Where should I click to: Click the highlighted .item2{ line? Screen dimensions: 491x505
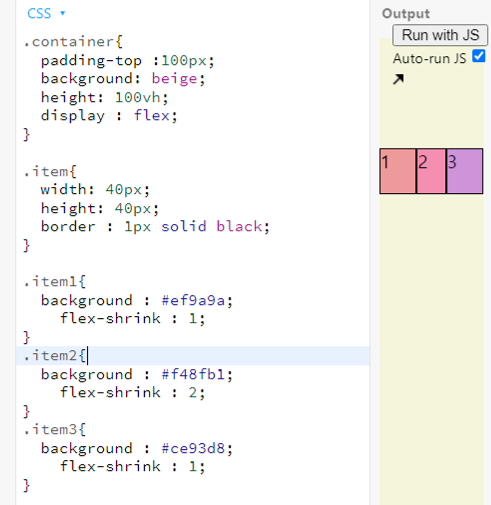[193, 355]
